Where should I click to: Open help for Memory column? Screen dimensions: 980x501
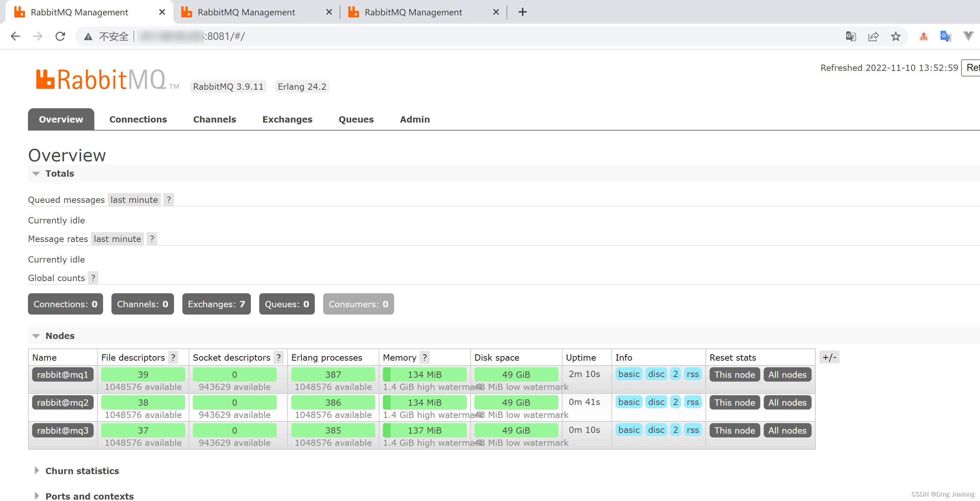pos(425,357)
